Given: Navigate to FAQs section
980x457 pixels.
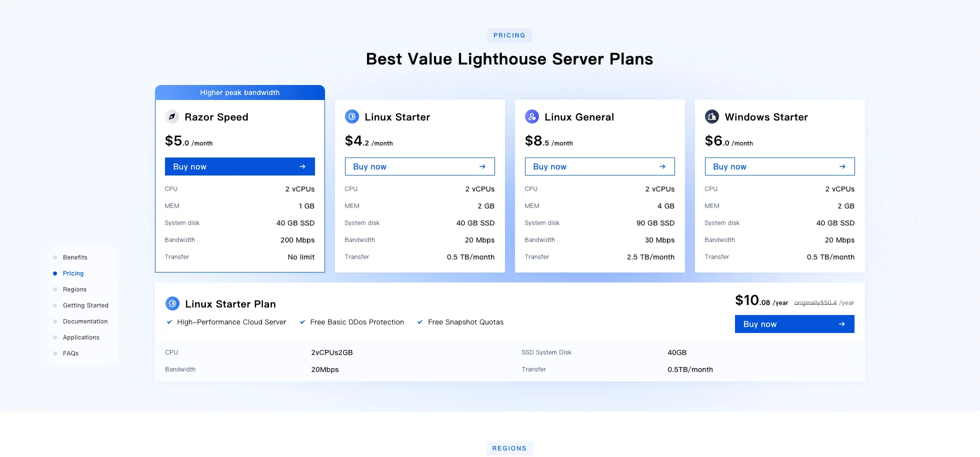Looking at the screenshot, I should (70, 353).
